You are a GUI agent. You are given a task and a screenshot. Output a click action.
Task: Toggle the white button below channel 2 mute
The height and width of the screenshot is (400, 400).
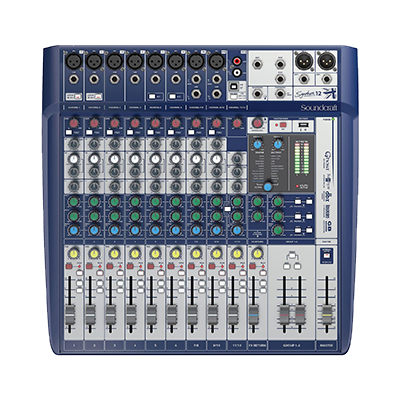point(100,273)
